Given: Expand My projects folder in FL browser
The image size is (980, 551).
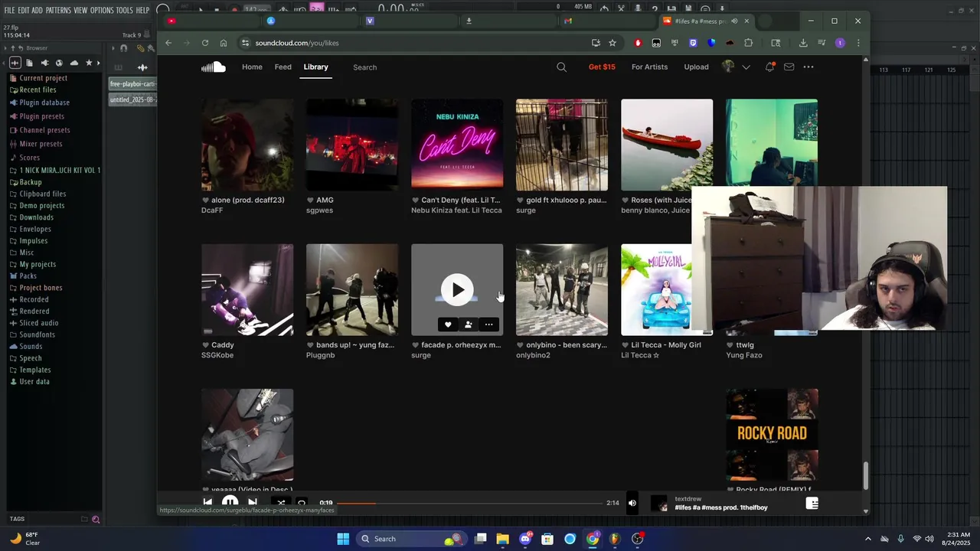Looking at the screenshot, I should [x=38, y=264].
